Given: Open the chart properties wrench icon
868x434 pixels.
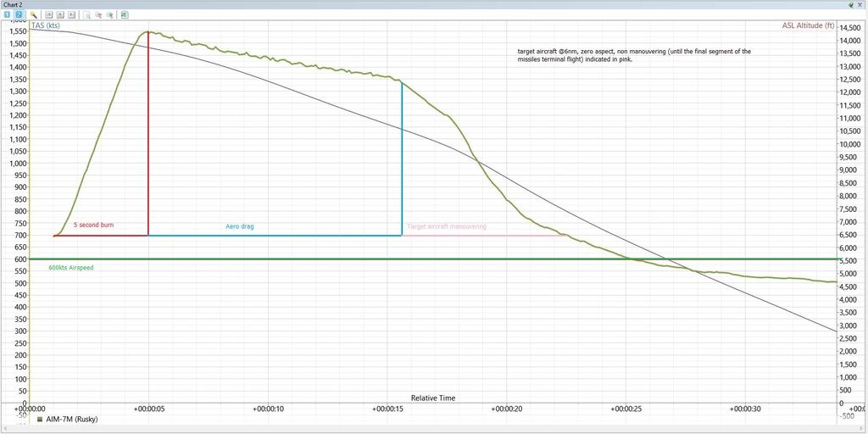Looking at the screenshot, I should (34, 15).
